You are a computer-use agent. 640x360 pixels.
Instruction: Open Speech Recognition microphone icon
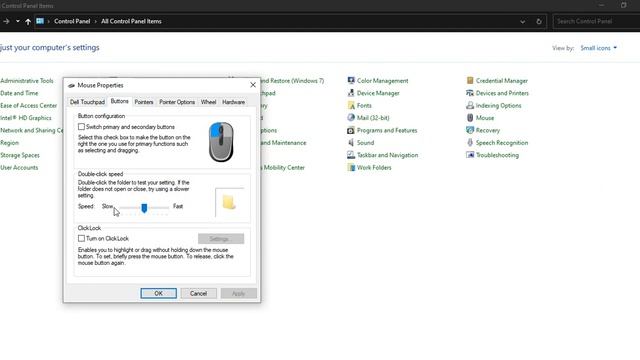tap(470, 142)
